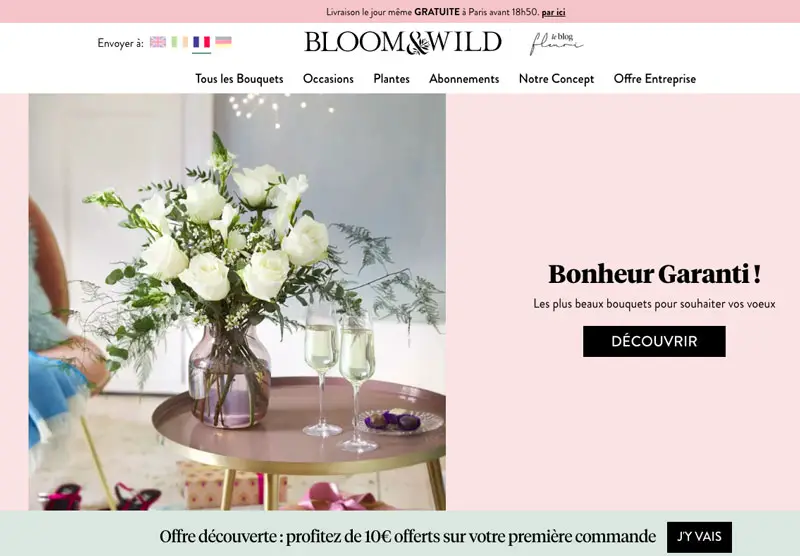
Task: Click the Bonheur Garanti heading
Action: point(655,274)
